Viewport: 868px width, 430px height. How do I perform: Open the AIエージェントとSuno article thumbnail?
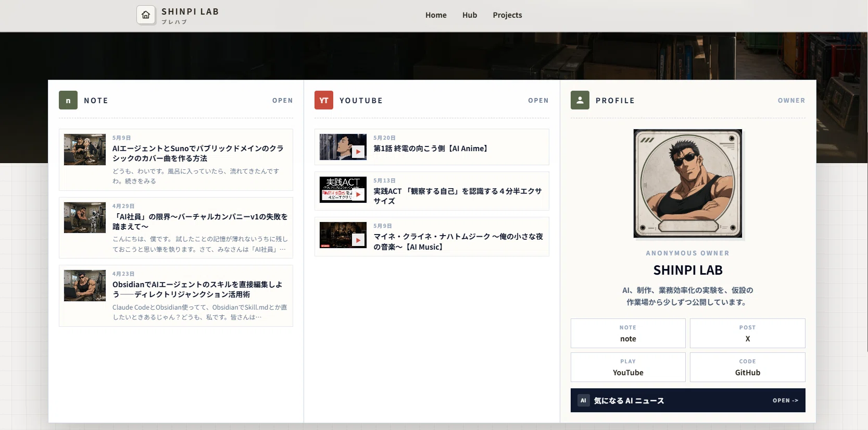(x=85, y=150)
